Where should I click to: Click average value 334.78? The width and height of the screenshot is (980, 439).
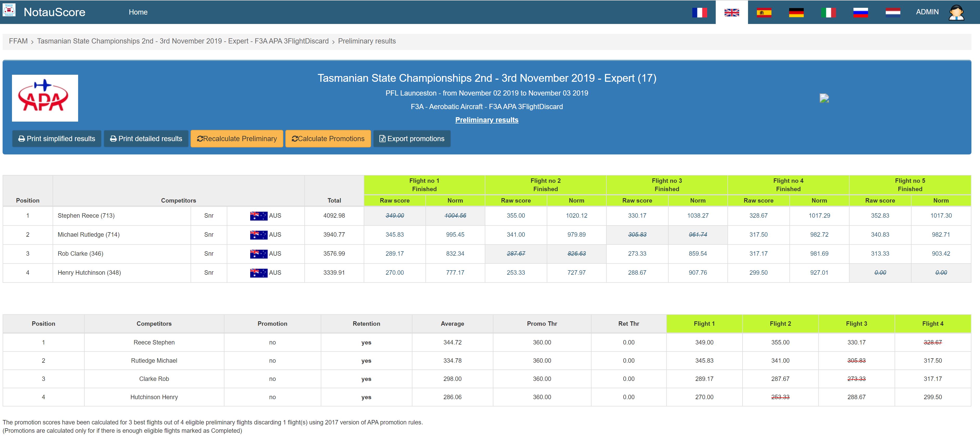[x=452, y=361]
